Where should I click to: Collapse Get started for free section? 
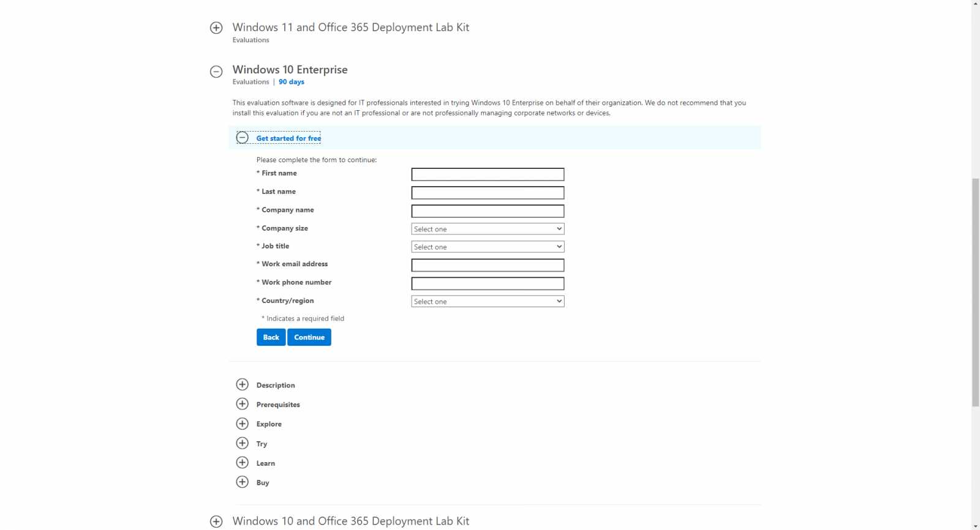[x=243, y=138]
